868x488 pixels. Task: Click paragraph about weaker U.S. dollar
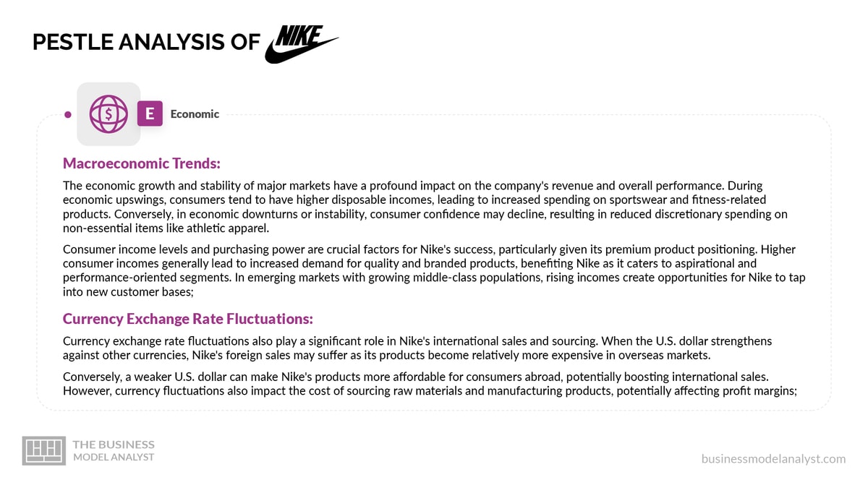430,385
